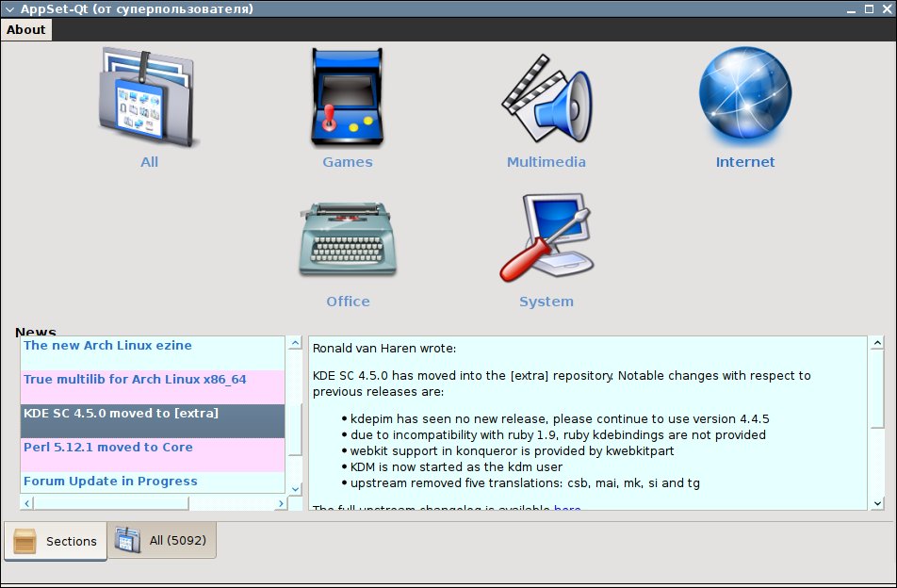This screenshot has width=897, height=588.
Task: Click the All (5092) tab icon
Action: pos(127,540)
